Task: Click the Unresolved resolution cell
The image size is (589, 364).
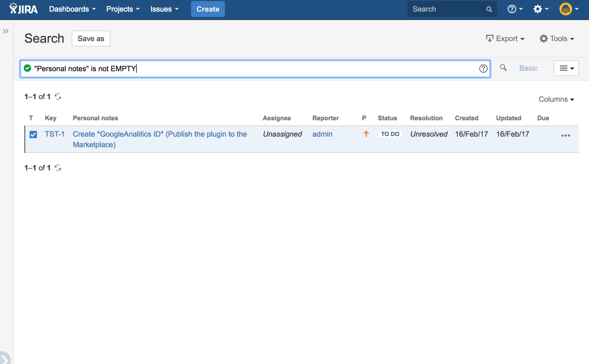Action: [429, 134]
